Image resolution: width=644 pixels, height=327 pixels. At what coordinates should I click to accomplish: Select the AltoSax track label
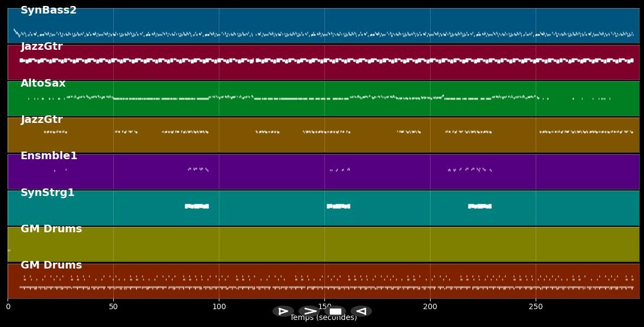pos(42,83)
